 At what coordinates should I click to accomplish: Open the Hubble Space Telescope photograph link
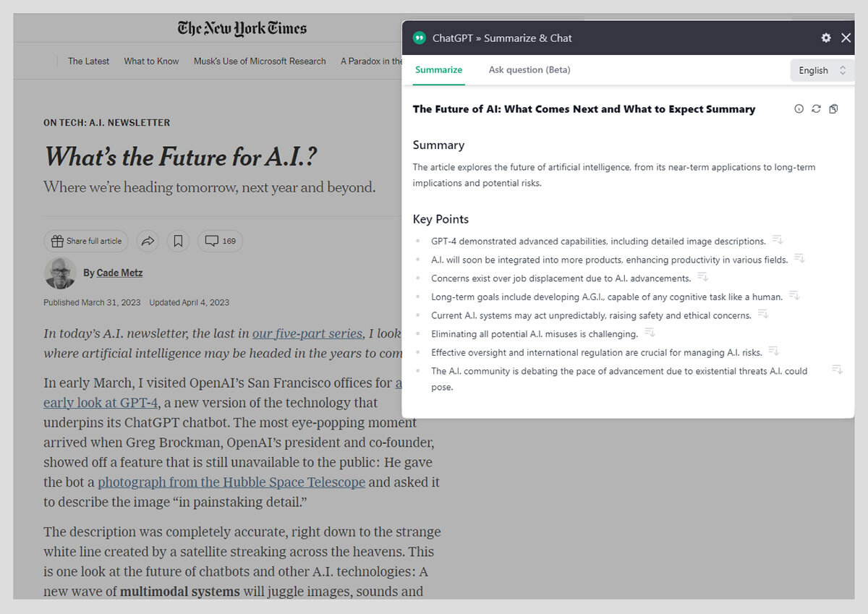231,482
